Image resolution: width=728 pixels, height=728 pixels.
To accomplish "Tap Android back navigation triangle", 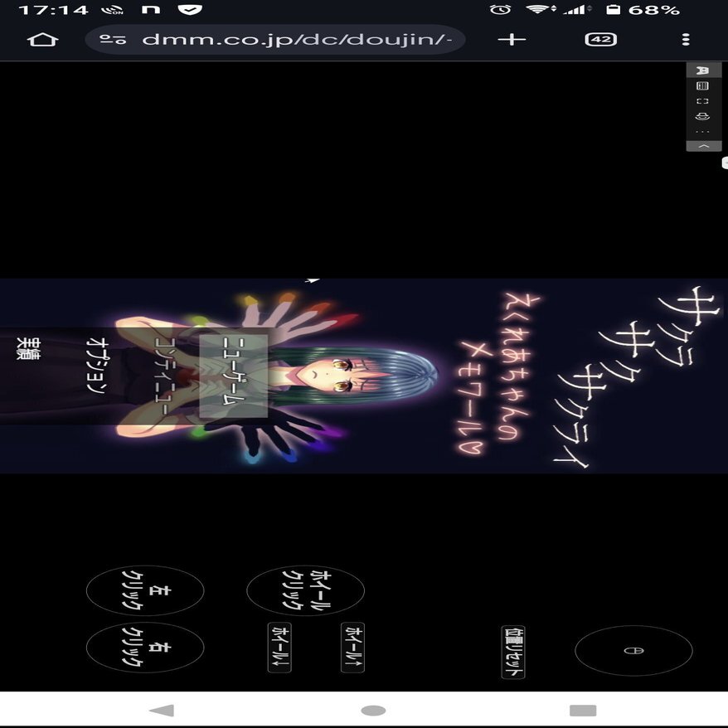I will pos(161,711).
